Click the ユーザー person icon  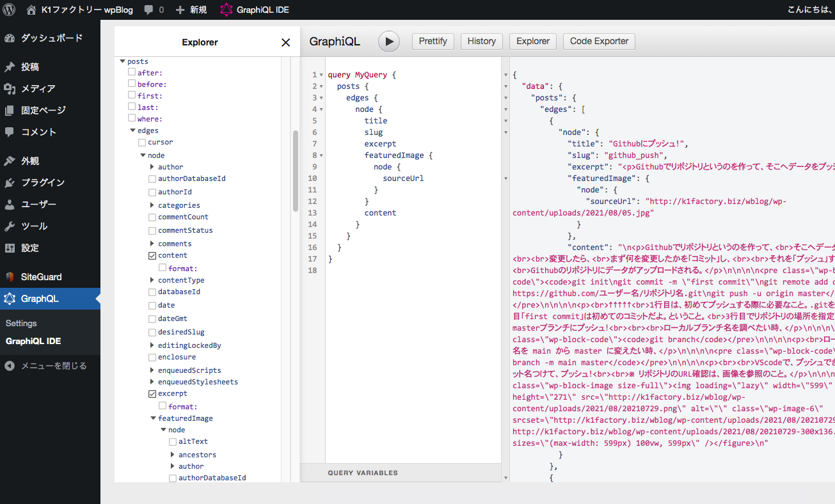(10, 205)
